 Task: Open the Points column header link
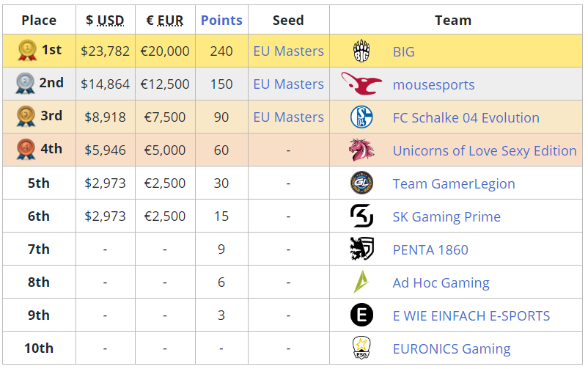click(x=221, y=20)
